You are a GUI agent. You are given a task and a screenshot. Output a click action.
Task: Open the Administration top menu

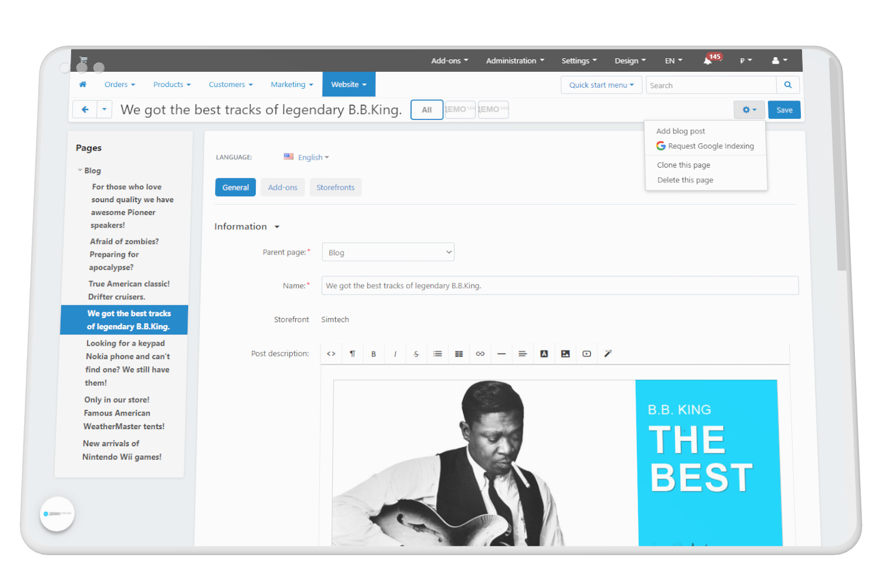pyautogui.click(x=515, y=61)
